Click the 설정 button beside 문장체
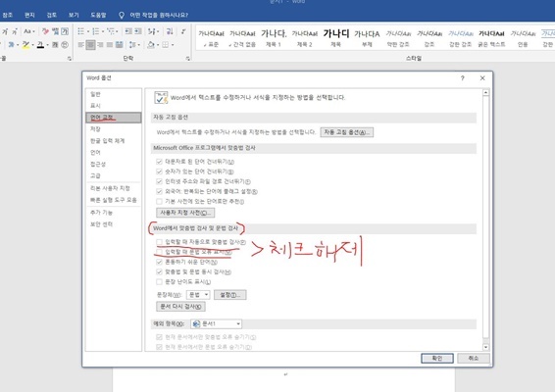555x392 pixels. pyautogui.click(x=230, y=295)
